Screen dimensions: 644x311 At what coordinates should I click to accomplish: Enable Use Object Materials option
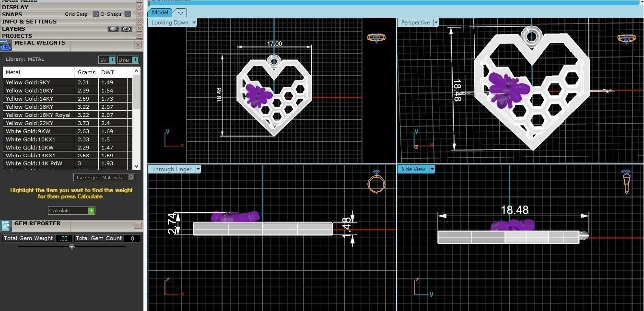pos(131,177)
